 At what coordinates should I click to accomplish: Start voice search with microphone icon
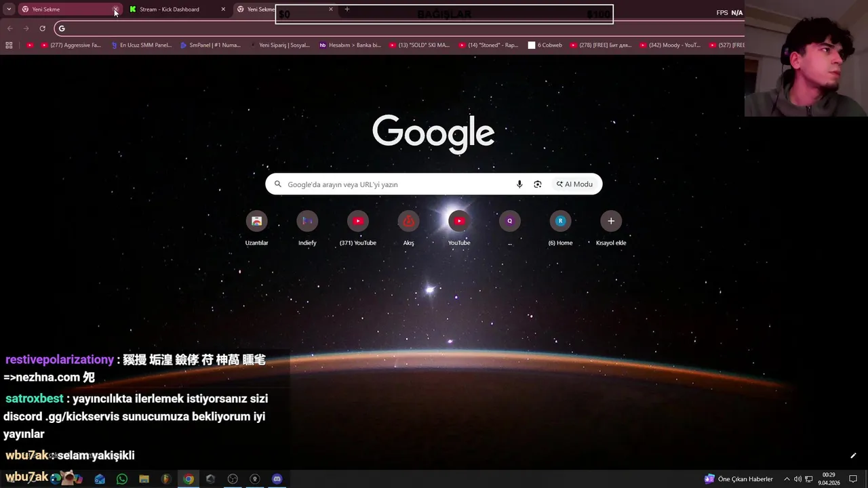tap(519, 184)
